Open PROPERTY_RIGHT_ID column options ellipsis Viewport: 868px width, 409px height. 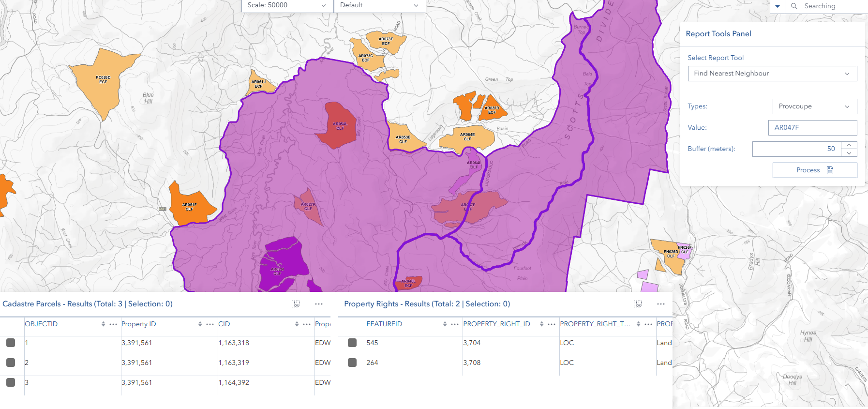(551, 324)
